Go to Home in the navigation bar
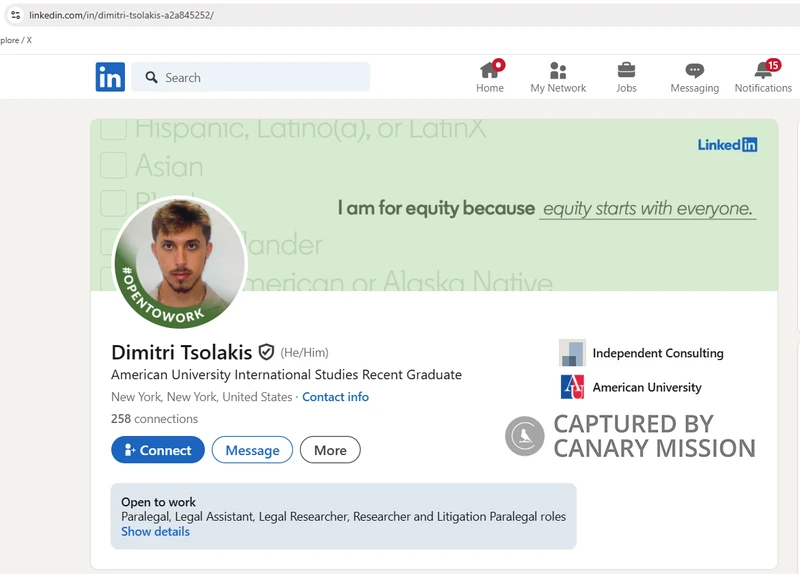The width and height of the screenshot is (800, 574). click(490, 77)
